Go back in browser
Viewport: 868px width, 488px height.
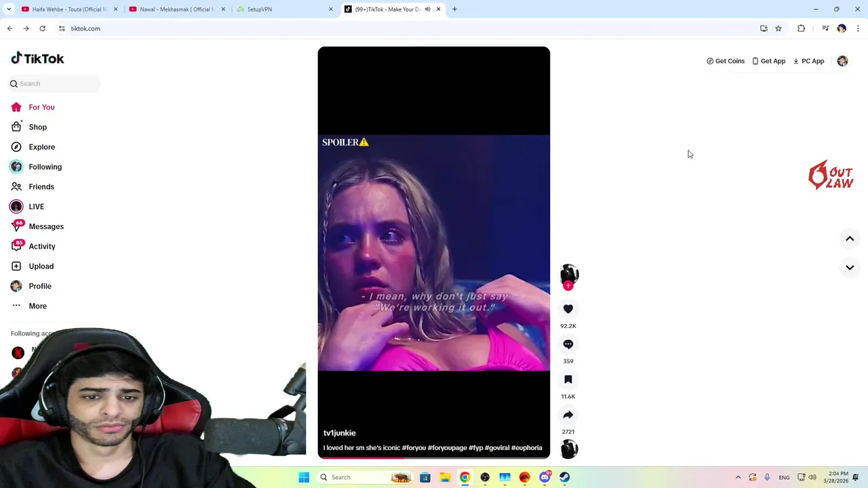tap(9, 28)
